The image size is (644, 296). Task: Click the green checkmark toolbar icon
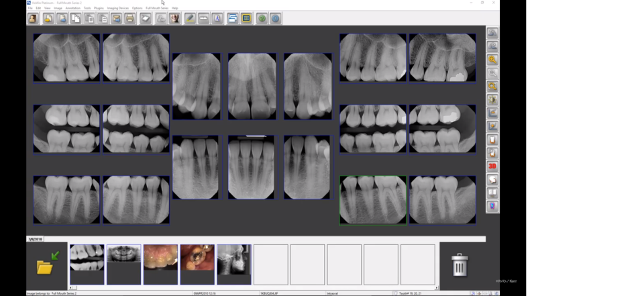[262, 18]
